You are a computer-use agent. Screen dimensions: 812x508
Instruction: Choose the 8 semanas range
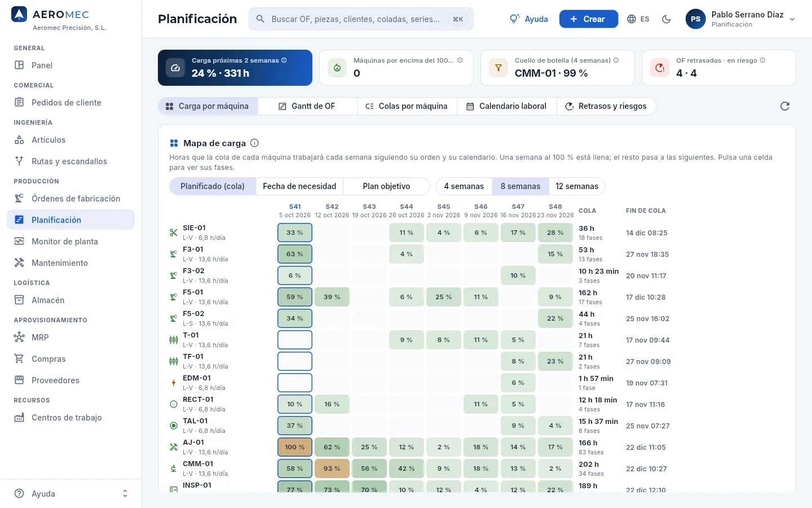point(520,186)
